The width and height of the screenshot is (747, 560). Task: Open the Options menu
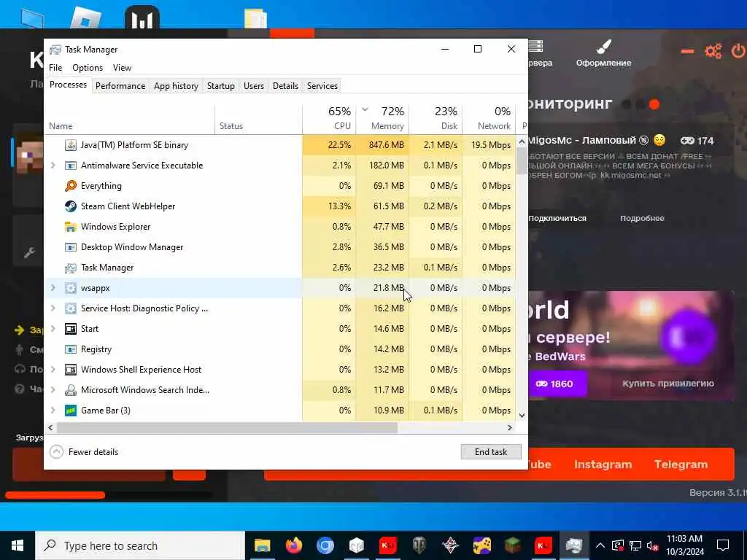pos(88,68)
